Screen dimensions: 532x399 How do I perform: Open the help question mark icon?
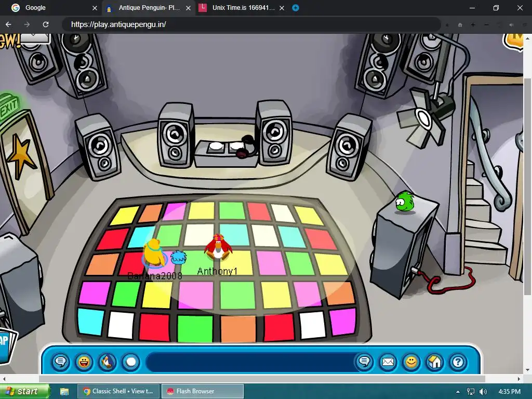458,362
